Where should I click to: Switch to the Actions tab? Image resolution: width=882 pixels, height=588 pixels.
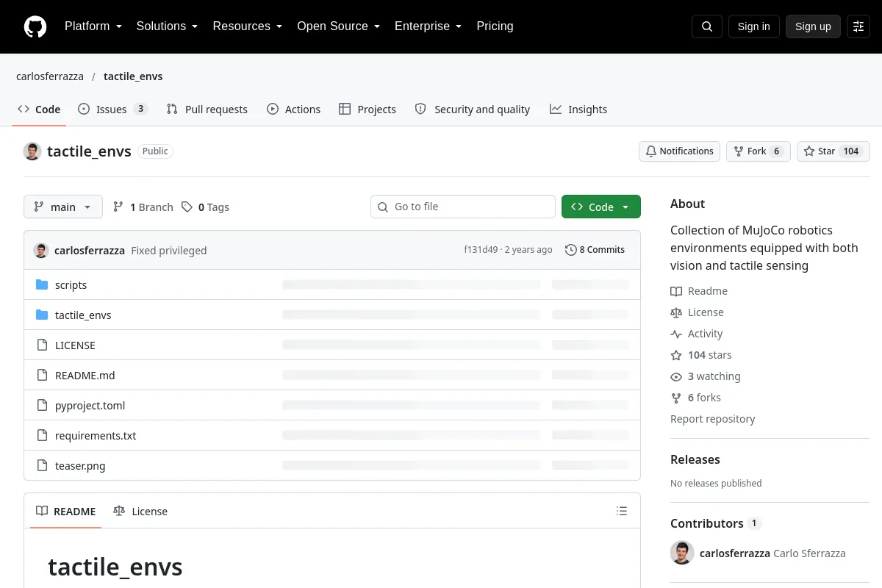[294, 110]
